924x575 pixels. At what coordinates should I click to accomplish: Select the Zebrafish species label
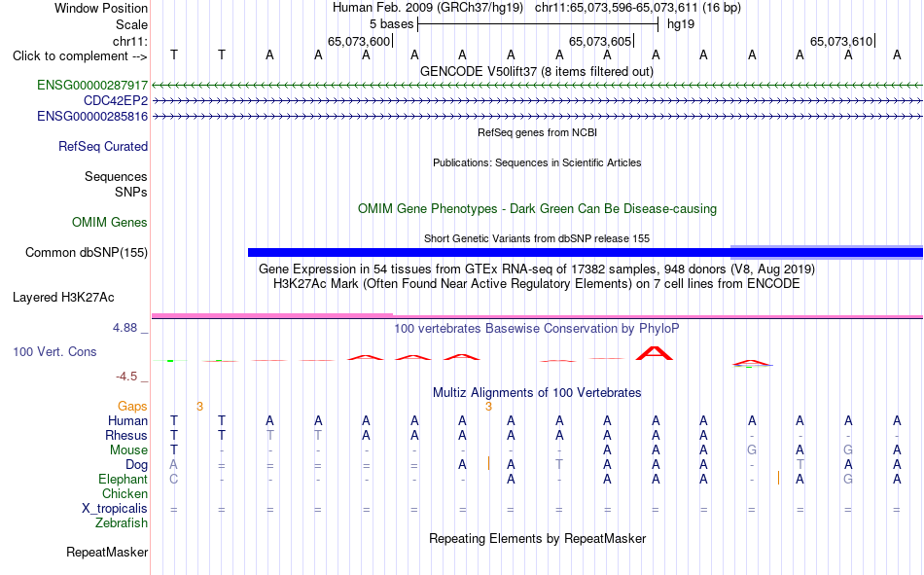(122, 523)
